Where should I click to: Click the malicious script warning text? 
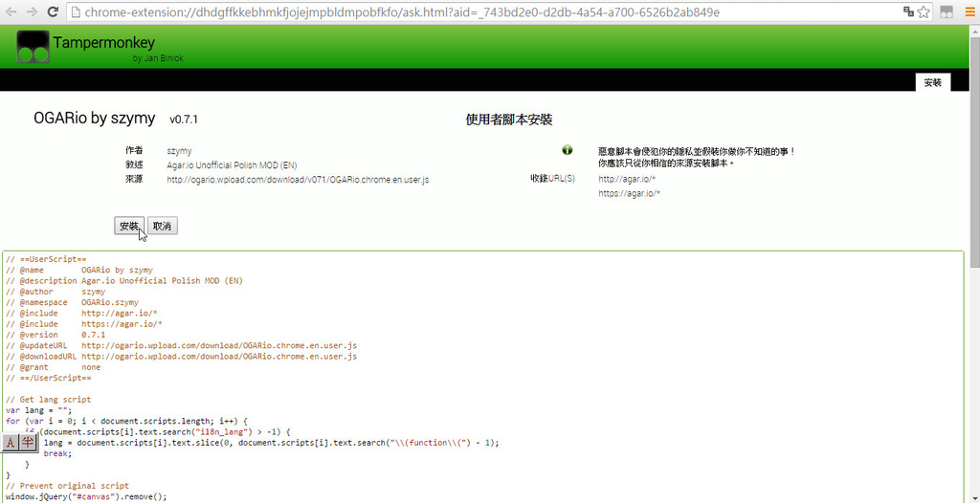point(697,157)
